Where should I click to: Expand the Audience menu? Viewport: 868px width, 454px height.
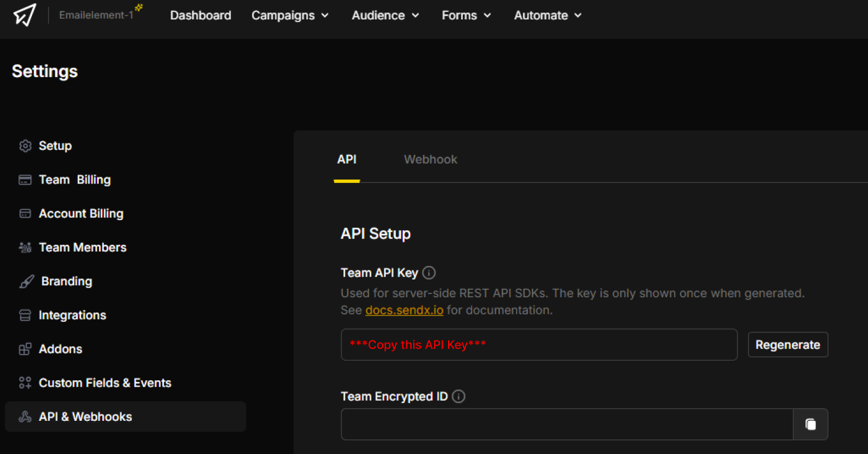click(x=385, y=15)
